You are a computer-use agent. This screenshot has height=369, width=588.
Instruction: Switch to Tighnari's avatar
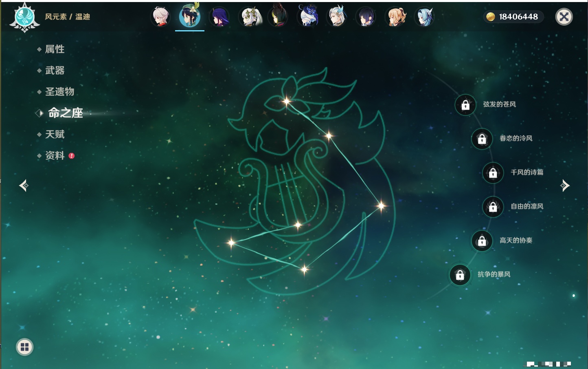pyautogui.click(x=278, y=16)
